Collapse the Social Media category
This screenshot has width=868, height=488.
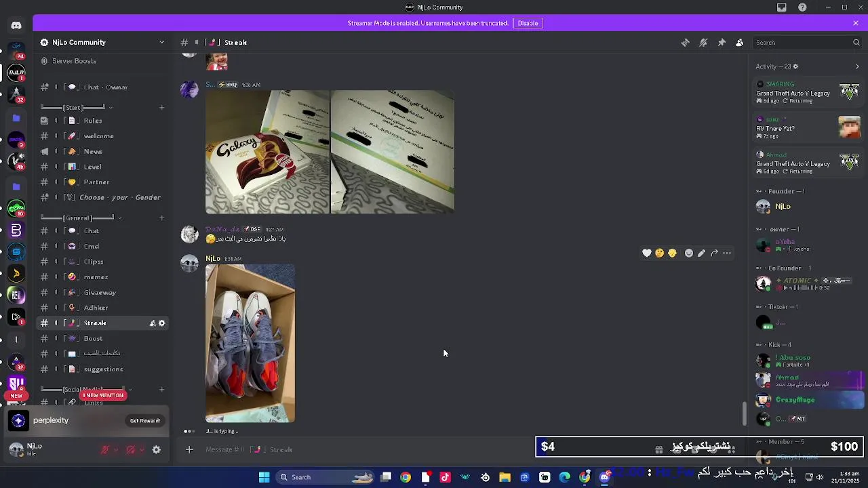pyautogui.click(x=130, y=390)
